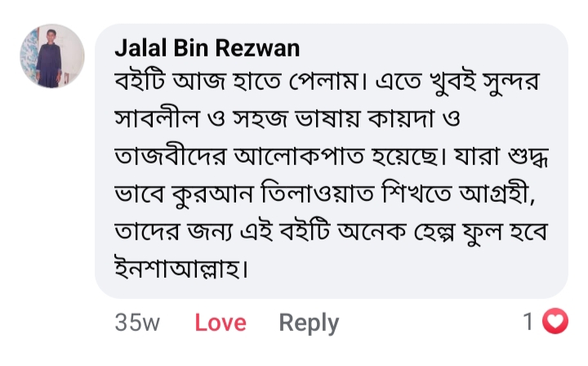Open the Jalal Bin Rezwan profile name link

tap(207, 48)
